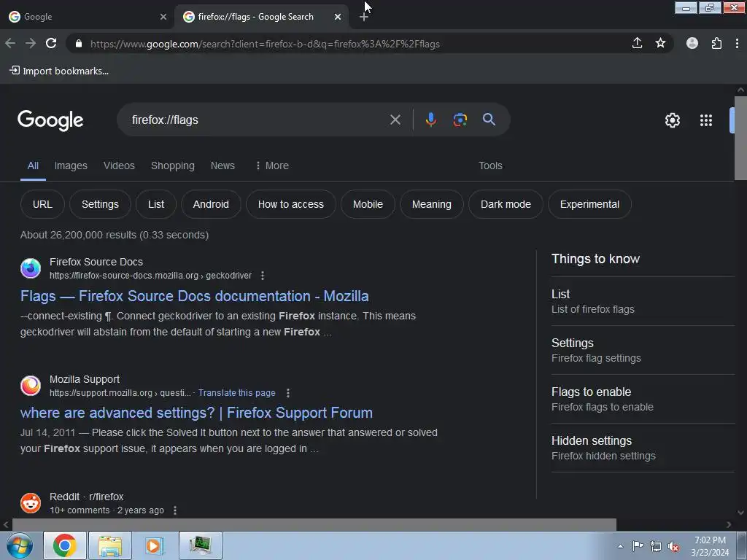Open options for Firefox Source Docs result
The height and width of the screenshot is (560, 747).
pos(263,276)
